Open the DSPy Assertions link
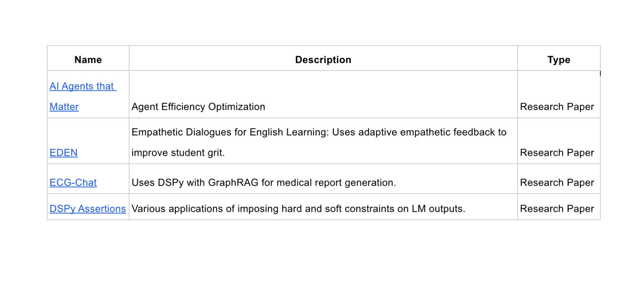The image size is (644, 282). 87,209
